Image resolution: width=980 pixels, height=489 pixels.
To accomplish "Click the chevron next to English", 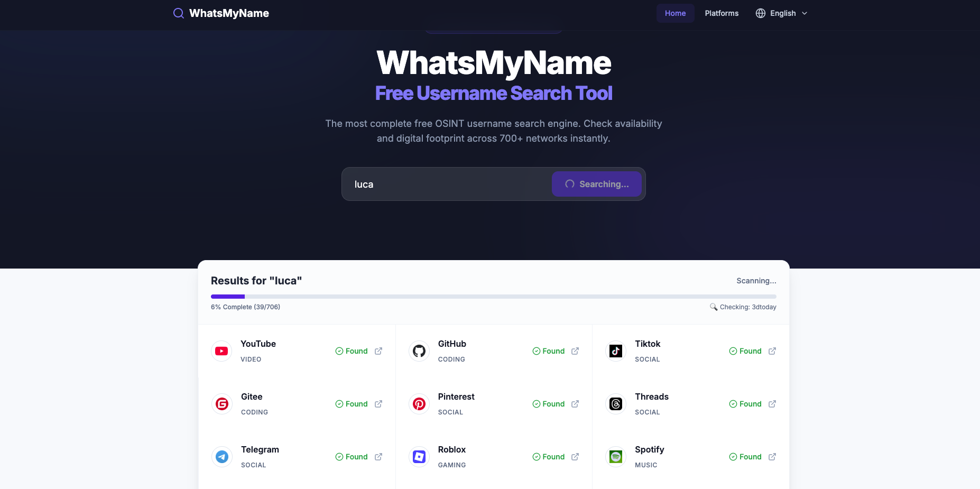I will coord(805,13).
